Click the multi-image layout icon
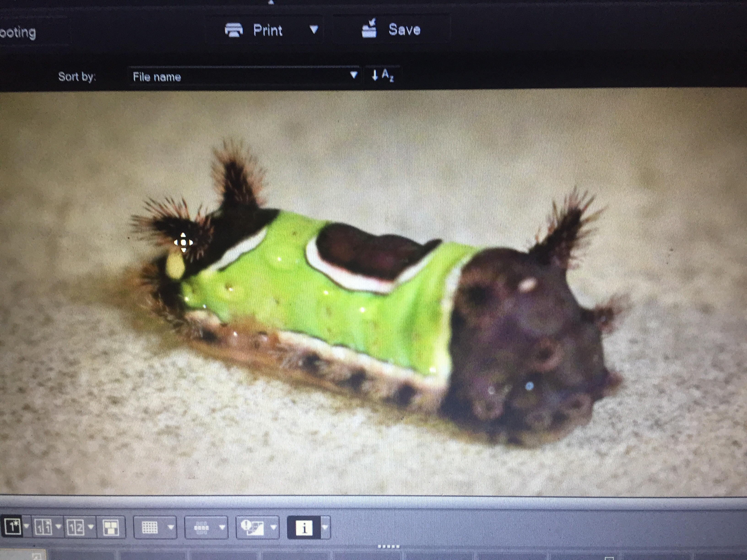Viewport: 747px width, 560px height. (111, 527)
